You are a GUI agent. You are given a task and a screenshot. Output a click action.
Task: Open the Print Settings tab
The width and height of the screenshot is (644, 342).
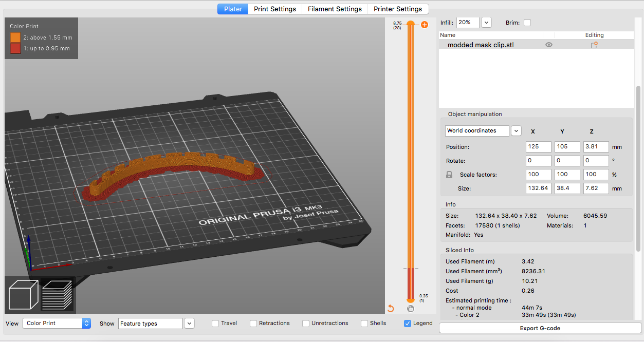275,9
